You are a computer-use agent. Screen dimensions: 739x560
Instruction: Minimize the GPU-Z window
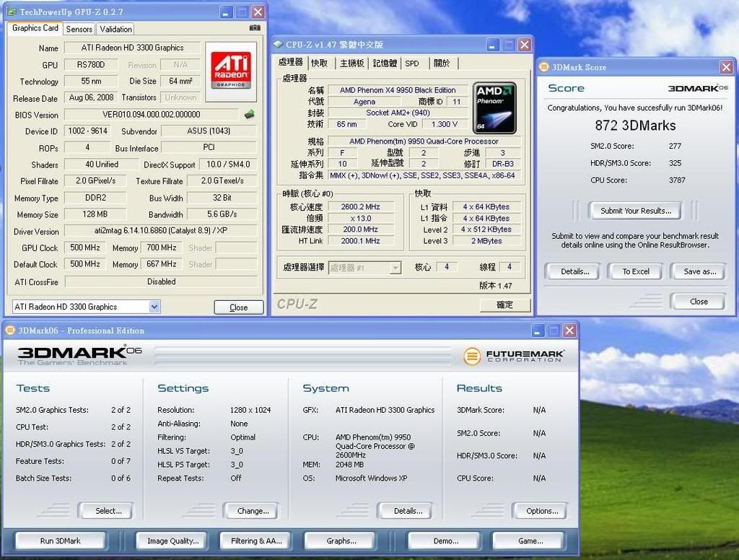[226, 12]
